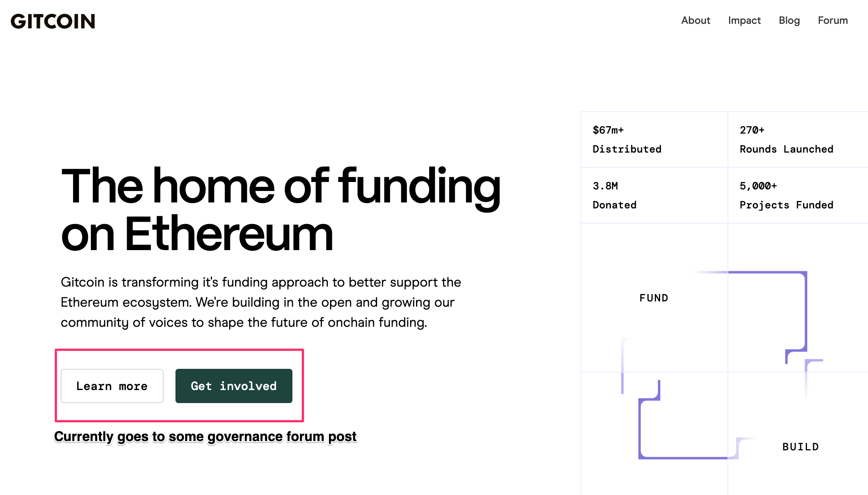Click the headline 'The home of funding on Ethereum'
Image resolution: width=868 pixels, height=495 pixels.
pos(280,210)
